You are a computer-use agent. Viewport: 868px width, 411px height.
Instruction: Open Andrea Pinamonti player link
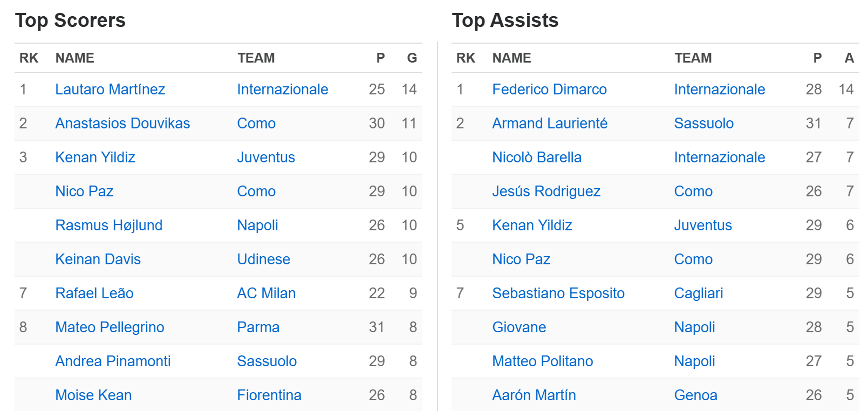tap(113, 361)
